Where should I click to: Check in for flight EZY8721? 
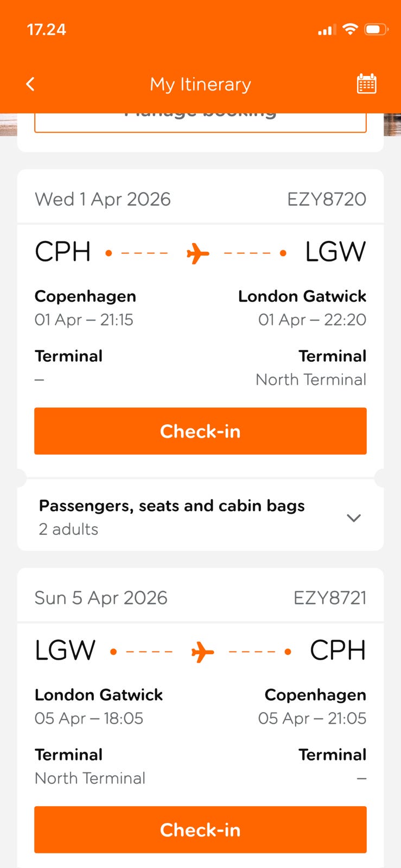coord(200,829)
